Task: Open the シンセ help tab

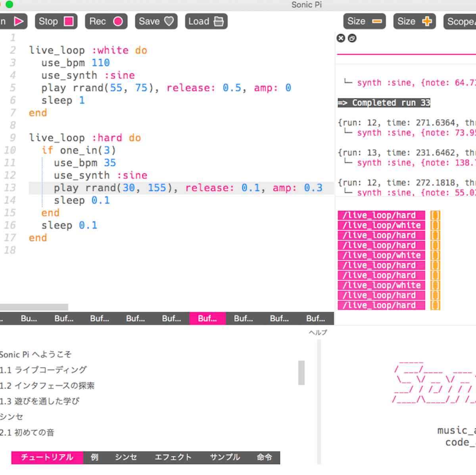Action: tap(126, 457)
